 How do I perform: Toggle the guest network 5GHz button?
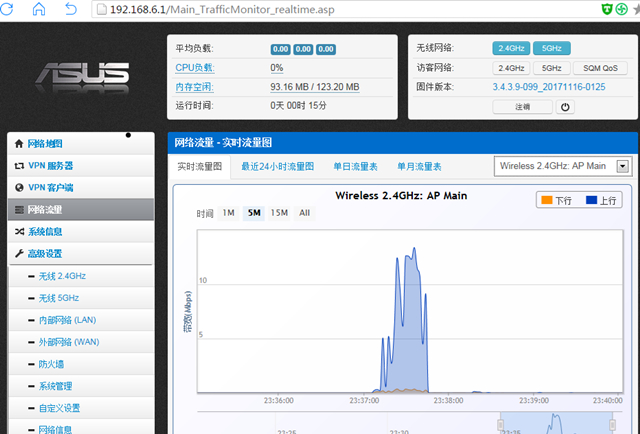pos(551,68)
